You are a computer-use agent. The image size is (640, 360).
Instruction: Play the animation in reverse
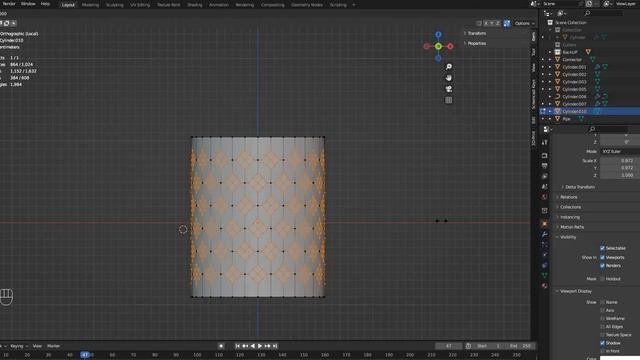(x=253, y=346)
